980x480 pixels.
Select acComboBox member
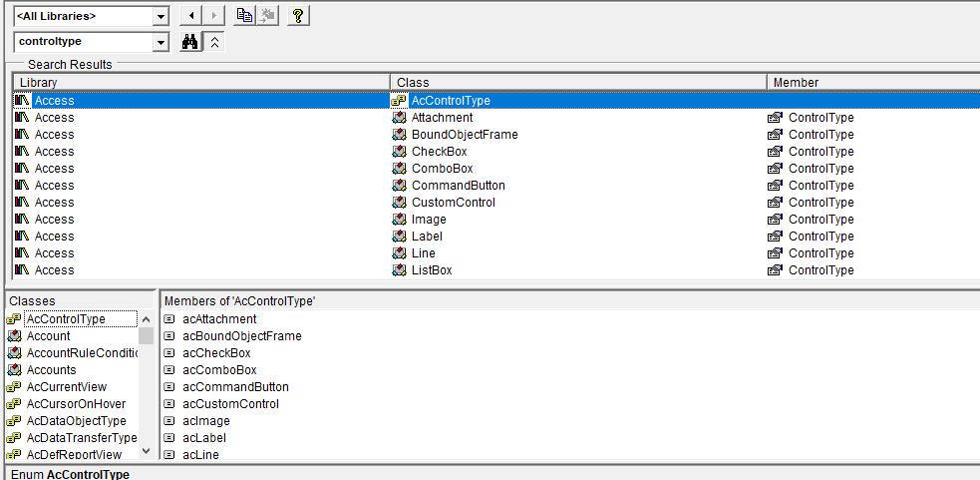pyautogui.click(x=219, y=370)
